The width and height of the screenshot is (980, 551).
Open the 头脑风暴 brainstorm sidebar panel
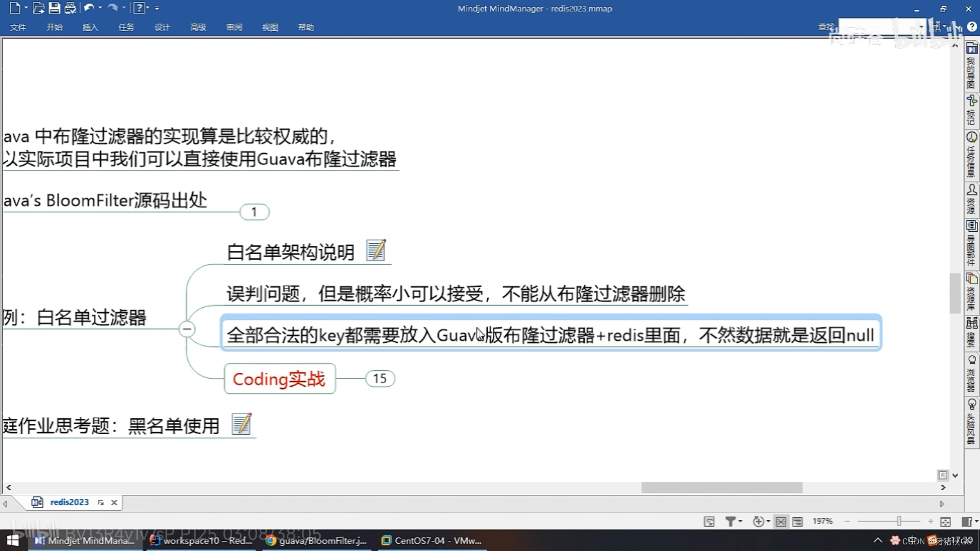coord(971,422)
